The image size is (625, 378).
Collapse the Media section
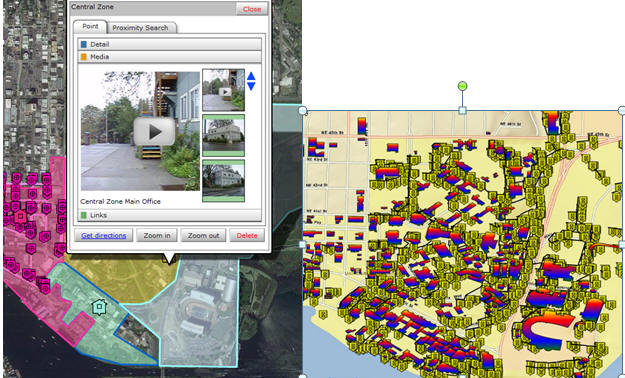pyautogui.click(x=169, y=57)
